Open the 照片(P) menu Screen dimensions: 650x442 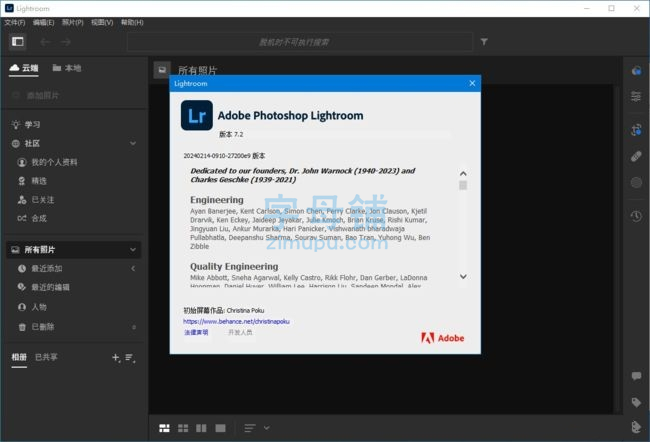click(x=73, y=22)
